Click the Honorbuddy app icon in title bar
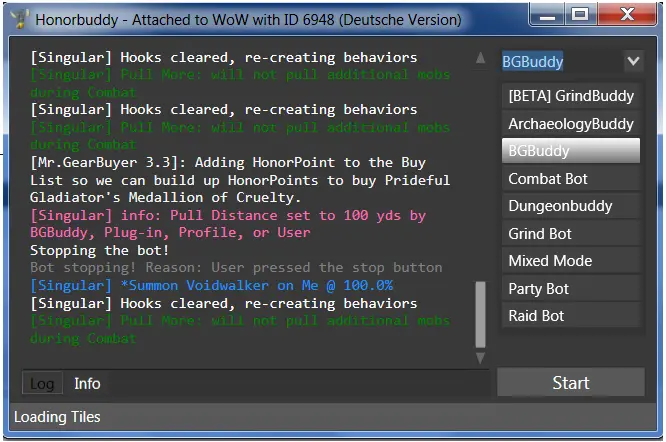 tap(19, 19)
